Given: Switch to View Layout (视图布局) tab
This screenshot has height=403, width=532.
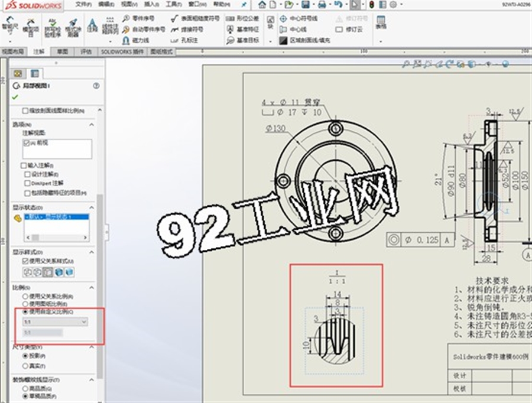Looking at the screenshot, I should [12, 51].
